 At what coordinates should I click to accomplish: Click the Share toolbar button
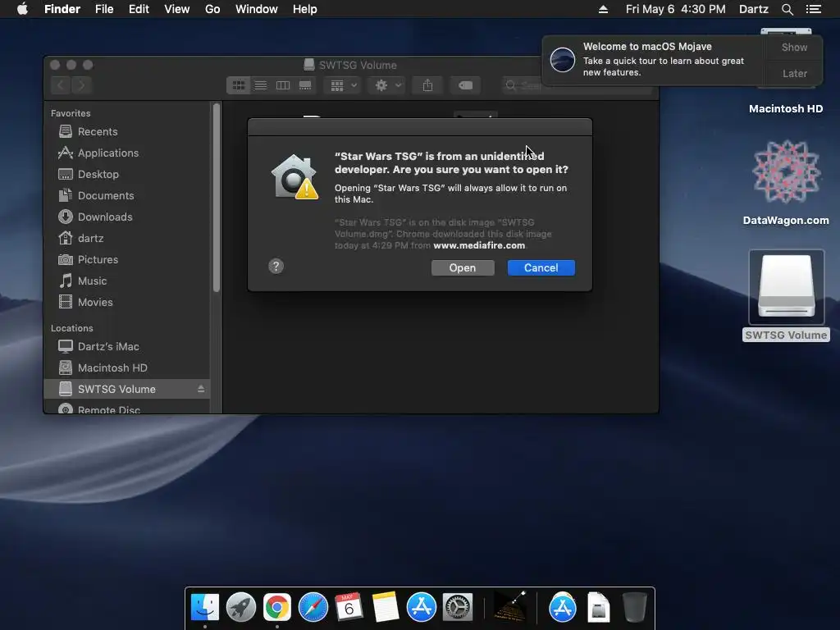click(x=427, y=85)
